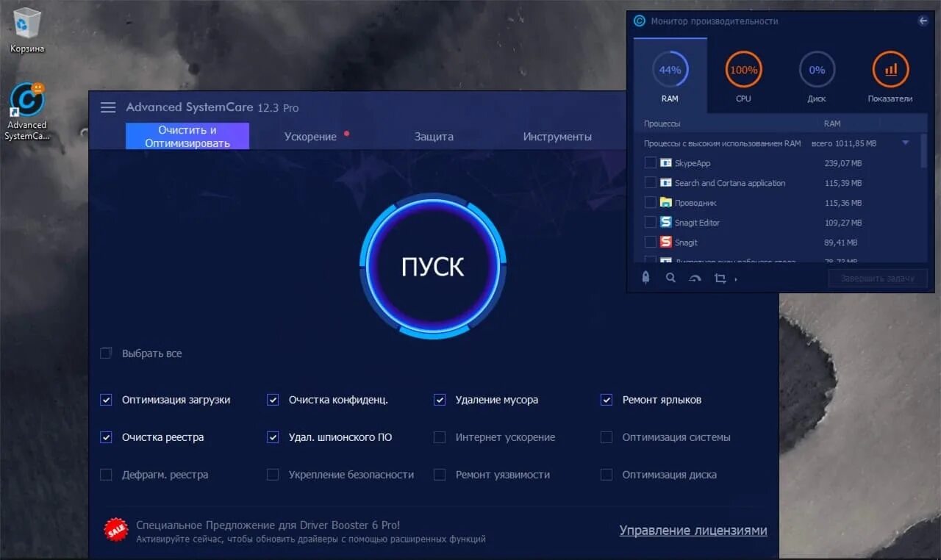The image size is (941, 560).
Task: Click the red SALE badge icon
Action: pos(115,530)
